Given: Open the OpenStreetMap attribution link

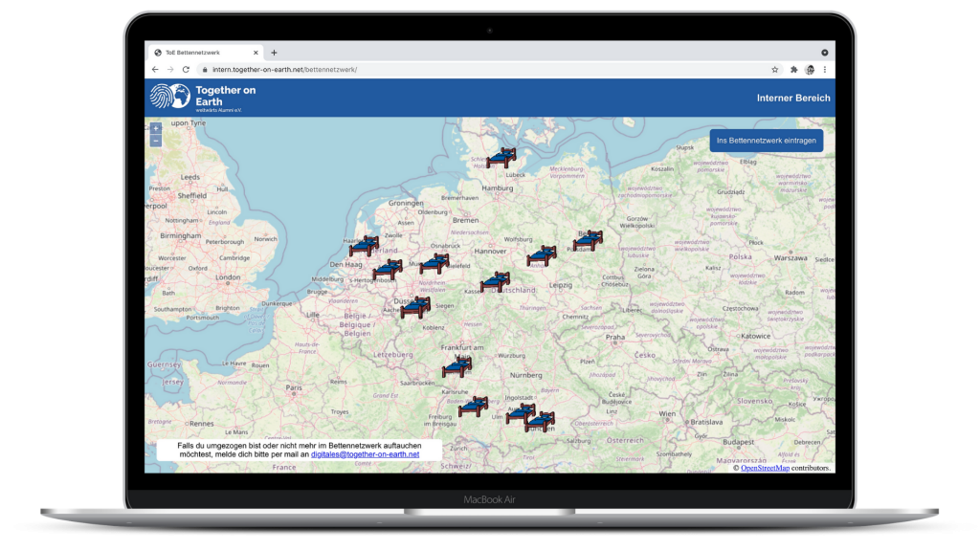Looking at the screenshot, I should (x=766, y=468).
